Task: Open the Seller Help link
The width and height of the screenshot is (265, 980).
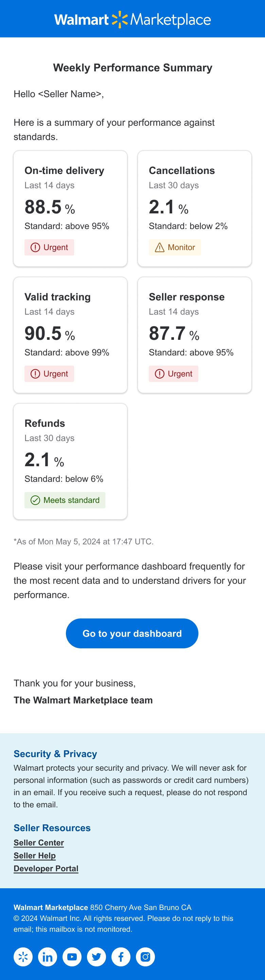Action: click(35, 855)
